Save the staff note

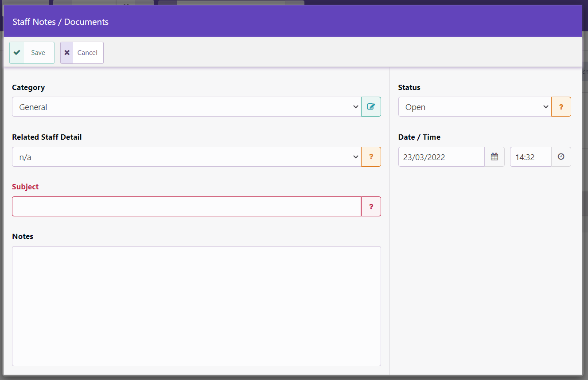(32, 53)
